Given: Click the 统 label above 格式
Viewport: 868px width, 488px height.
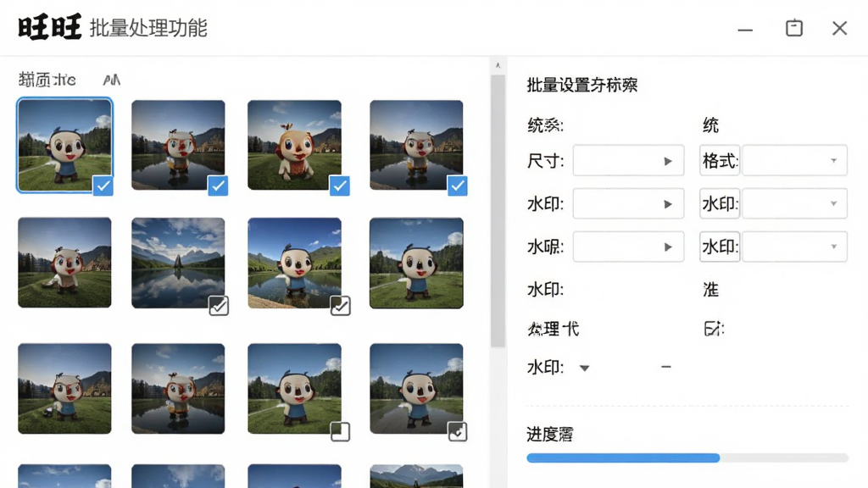Looking at the screenshot, I should click(x=711, y=125).
